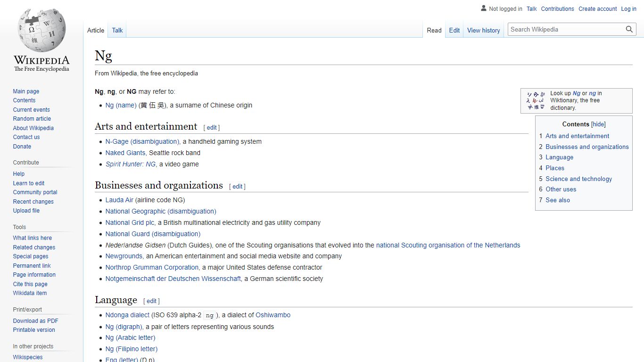Open National Grid plc link
The height and width of the screenshot is (362, 644).
point(130,223)
